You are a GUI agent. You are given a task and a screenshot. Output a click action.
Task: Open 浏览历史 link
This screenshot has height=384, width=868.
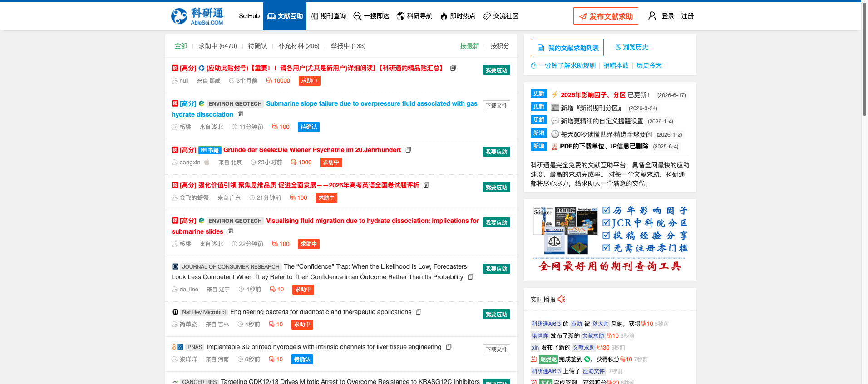(x=631, y=47)
